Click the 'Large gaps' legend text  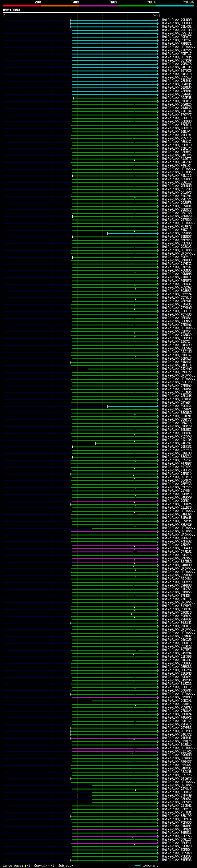coord(13,866)
